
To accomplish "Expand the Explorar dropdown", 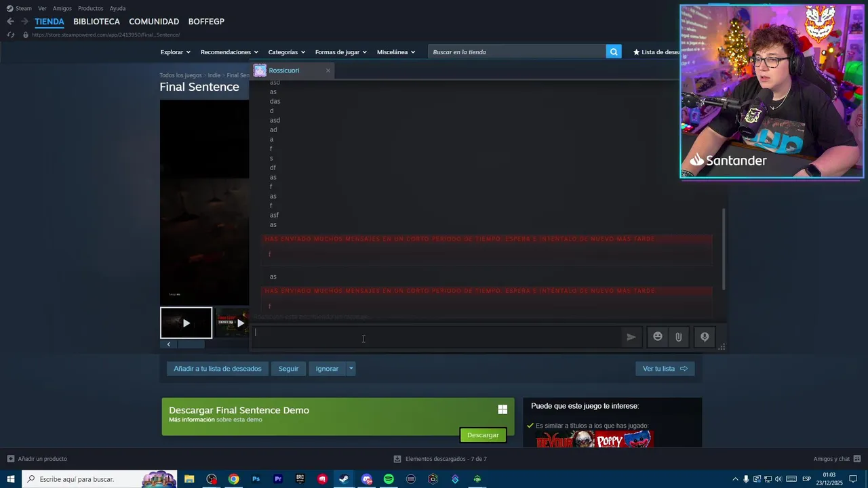I will point(175,52).
